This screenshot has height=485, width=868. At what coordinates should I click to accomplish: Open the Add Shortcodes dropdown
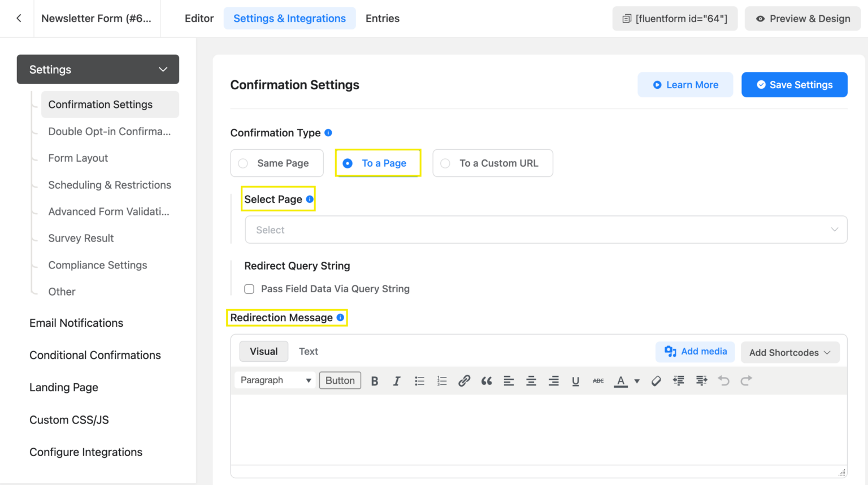click(x=790, y=352)
